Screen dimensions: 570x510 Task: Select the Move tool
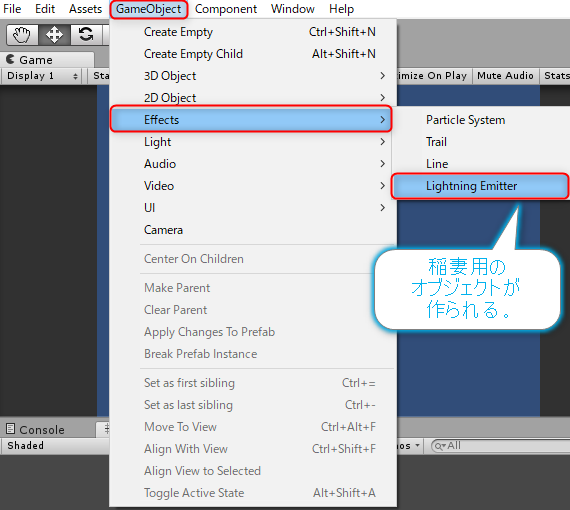[x=54, y=35]
